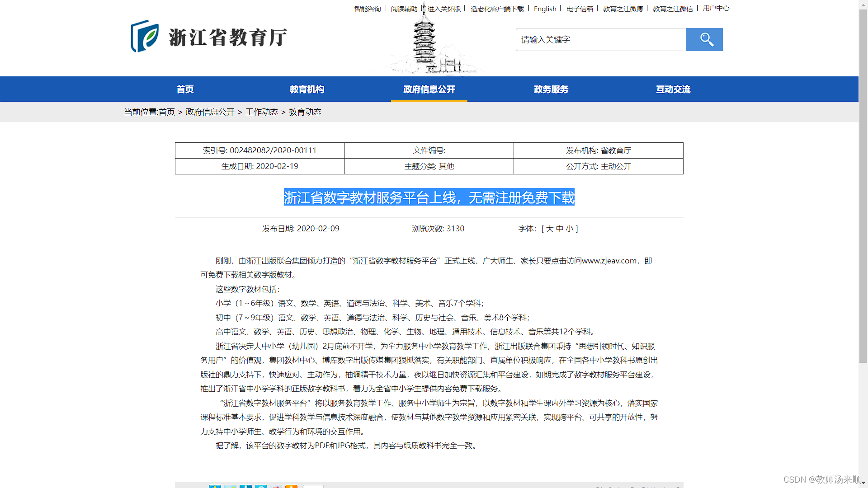
Task: Click the scrollbar up arrow
Action: point(863,4)
